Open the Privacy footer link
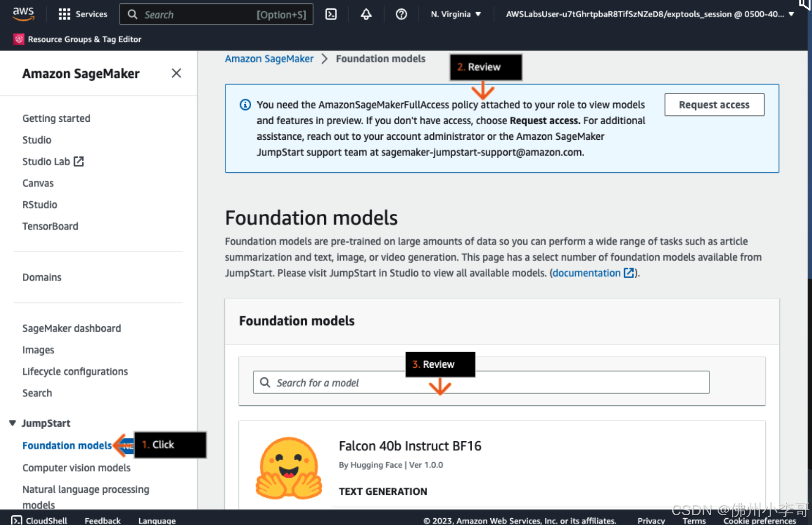The width and height of the screenshot is (812, 525). (651, 520)
